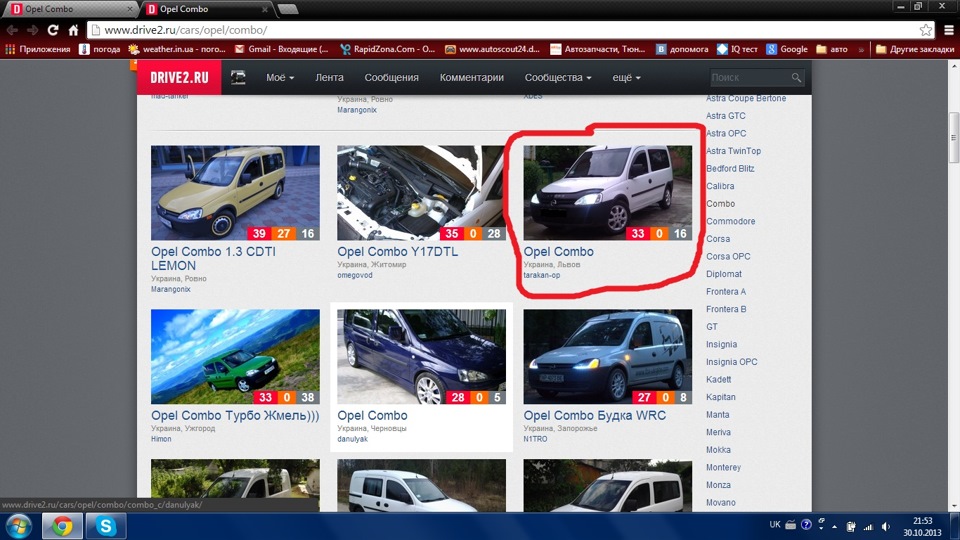Viewport: 960px width, 540px height.
Task: Select Kadett in model list
Action: pos(718,380)
